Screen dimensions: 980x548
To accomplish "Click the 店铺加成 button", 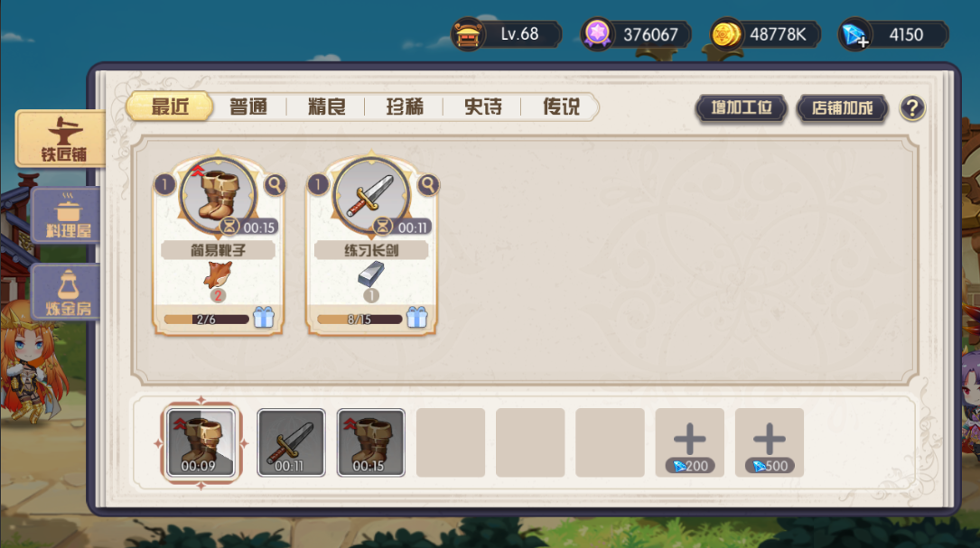I will [843, 108].
